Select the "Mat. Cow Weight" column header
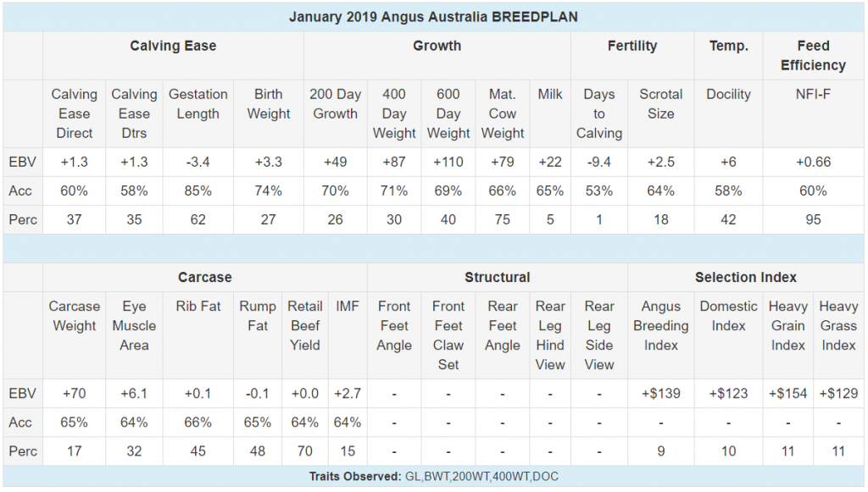The height and width of the screenshot is (492, 868). click(503, 113)
